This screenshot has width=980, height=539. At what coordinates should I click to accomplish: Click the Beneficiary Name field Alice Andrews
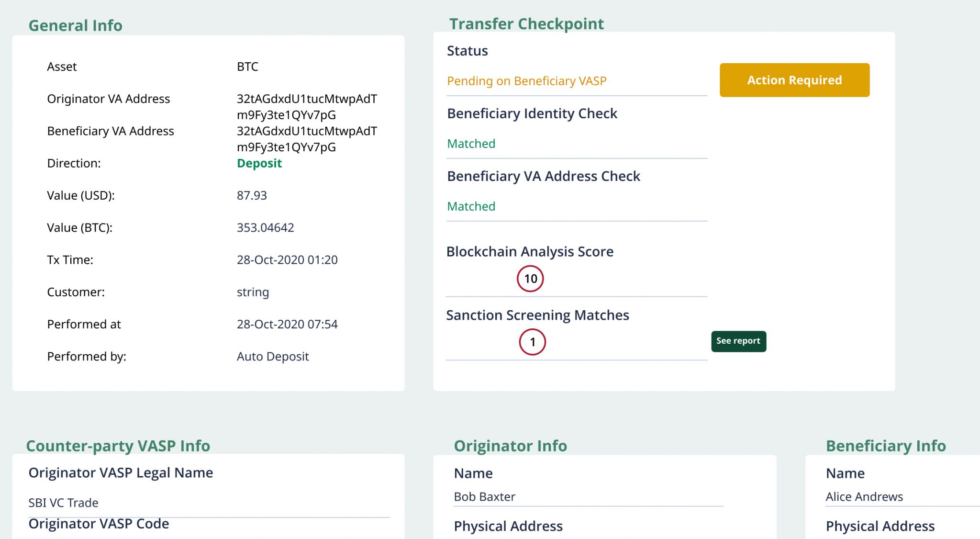(864, 496)
